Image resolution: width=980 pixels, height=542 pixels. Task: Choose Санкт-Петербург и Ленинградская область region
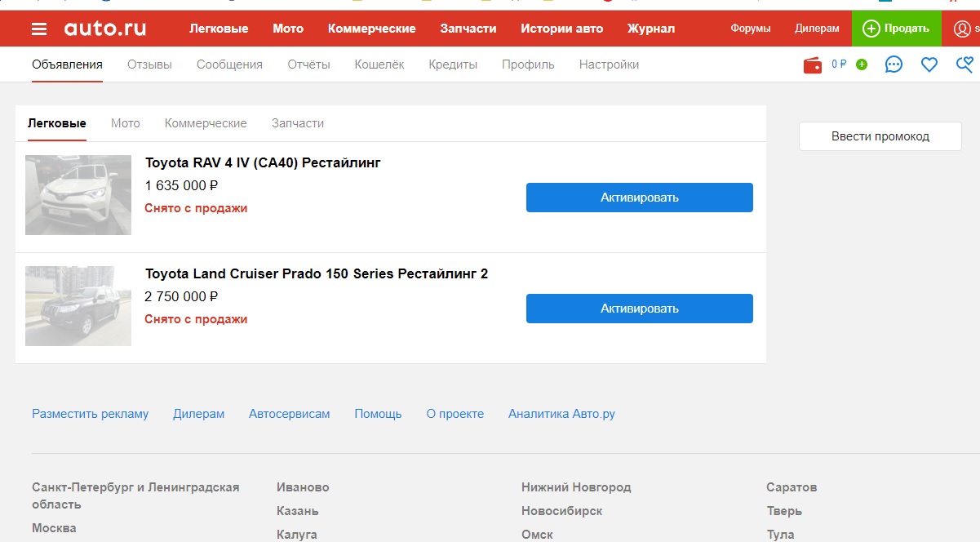(x=135, y=495)
